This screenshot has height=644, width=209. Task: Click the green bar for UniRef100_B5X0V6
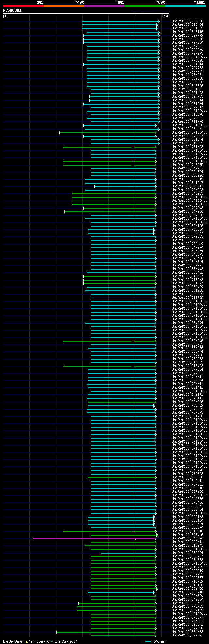pos(109,341)
